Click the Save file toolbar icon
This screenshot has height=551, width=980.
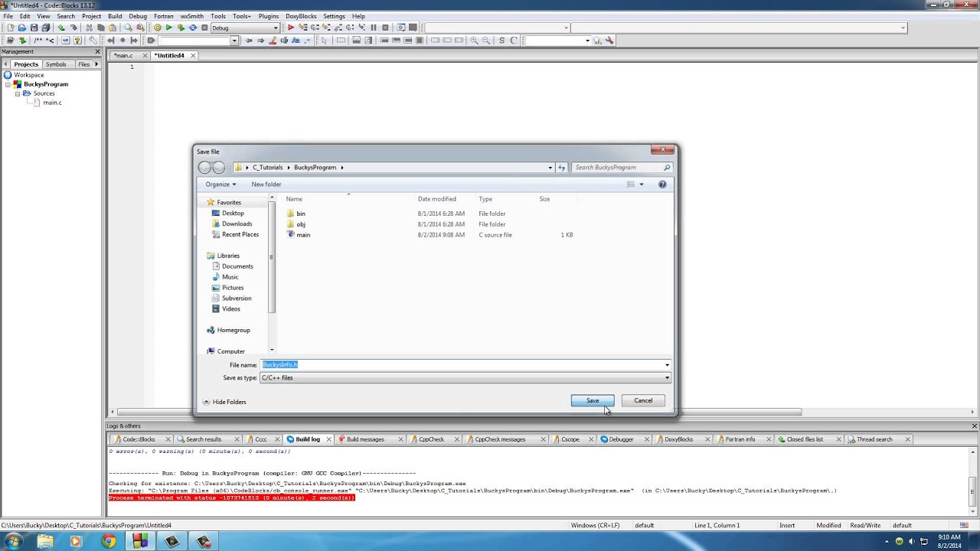(x=34, y=28)
